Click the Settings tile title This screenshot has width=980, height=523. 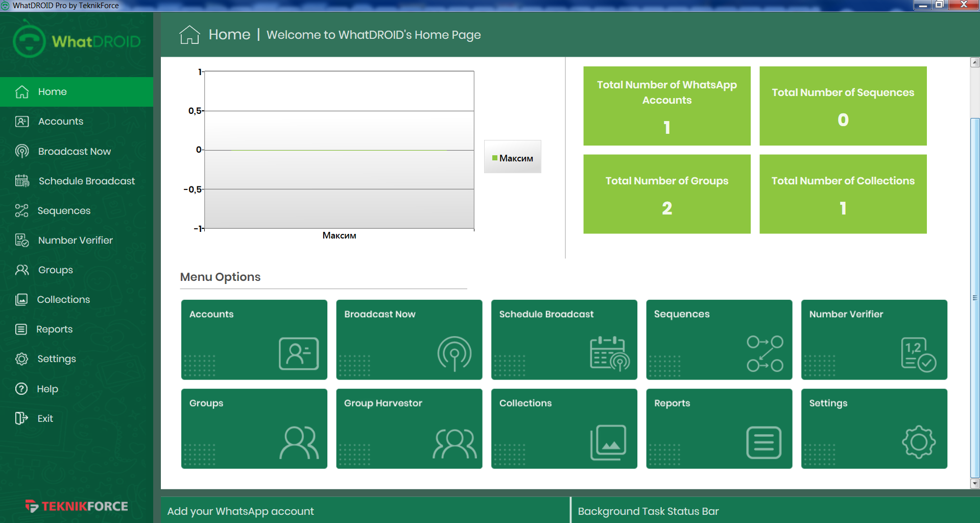[828, 403]
